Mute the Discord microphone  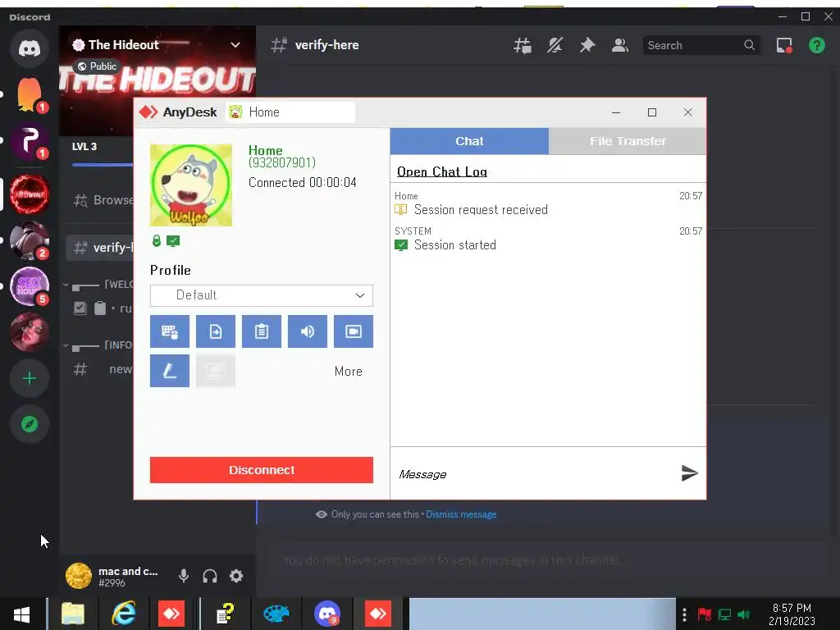pos(184,576)
